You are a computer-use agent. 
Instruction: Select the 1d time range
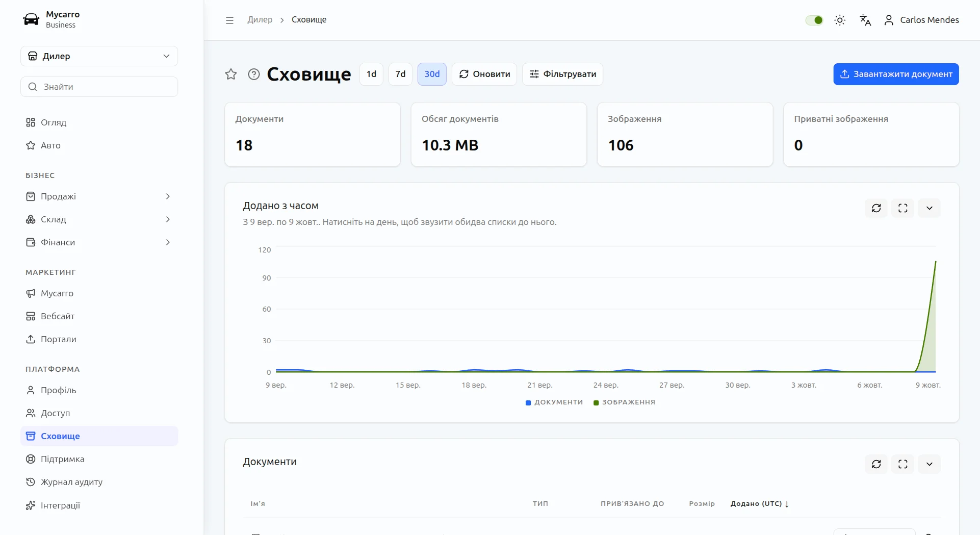(371, 74)
